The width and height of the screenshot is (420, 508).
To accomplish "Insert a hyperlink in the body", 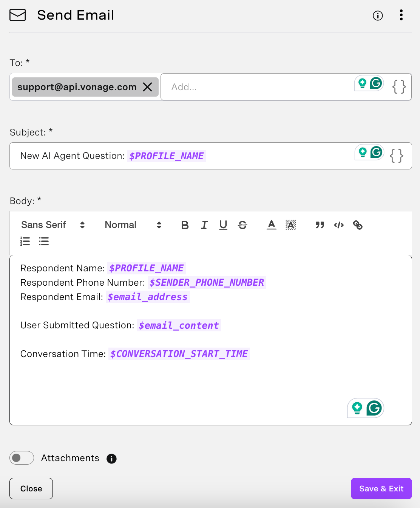I will pyautogui.click(x=358, y=225).
